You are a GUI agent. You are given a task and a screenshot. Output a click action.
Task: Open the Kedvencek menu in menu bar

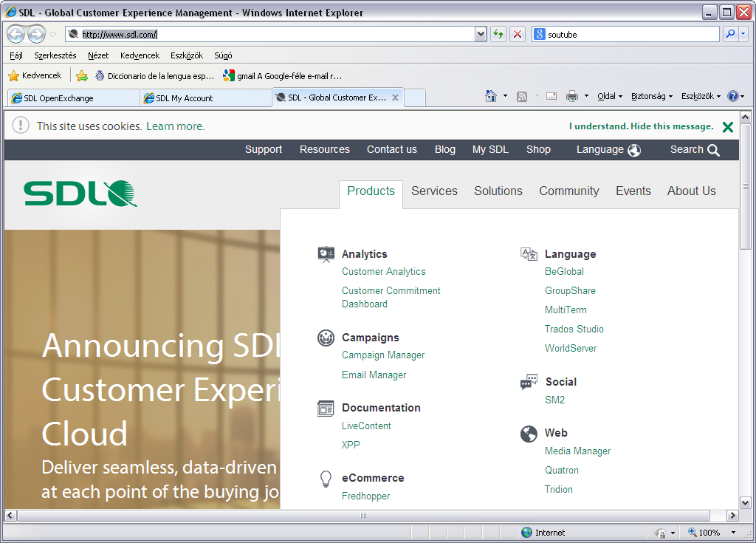(x=140, y=55)
